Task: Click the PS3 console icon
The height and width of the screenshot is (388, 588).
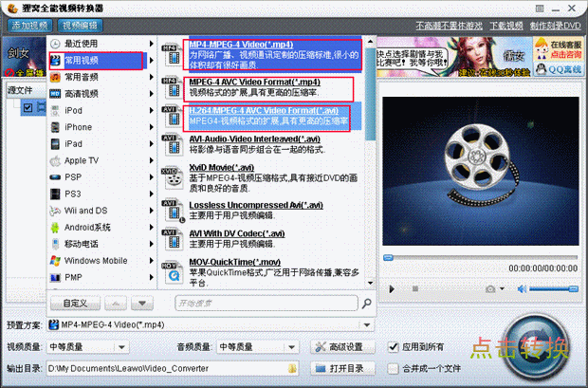Action: pos(55,194)
